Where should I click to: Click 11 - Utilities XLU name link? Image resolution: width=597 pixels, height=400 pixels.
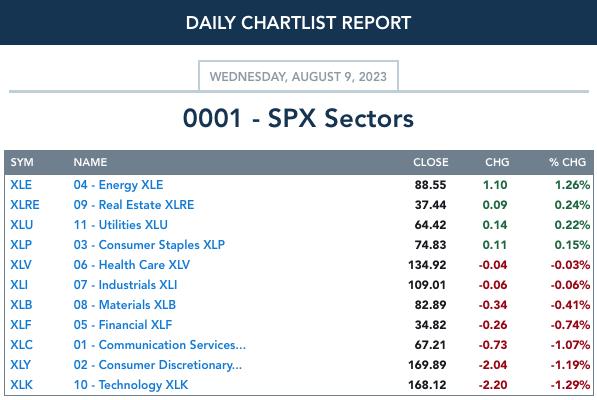point(121,225)
